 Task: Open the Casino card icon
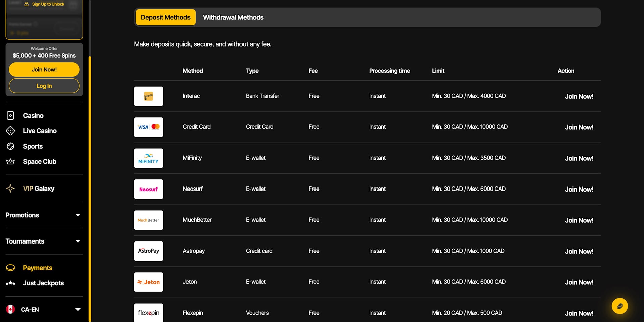[x=10, y=116]
